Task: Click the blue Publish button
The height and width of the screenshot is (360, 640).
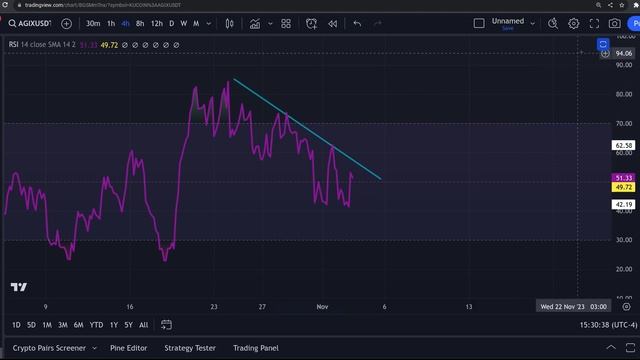Action: pyautogui.click(x=633, y=24)
